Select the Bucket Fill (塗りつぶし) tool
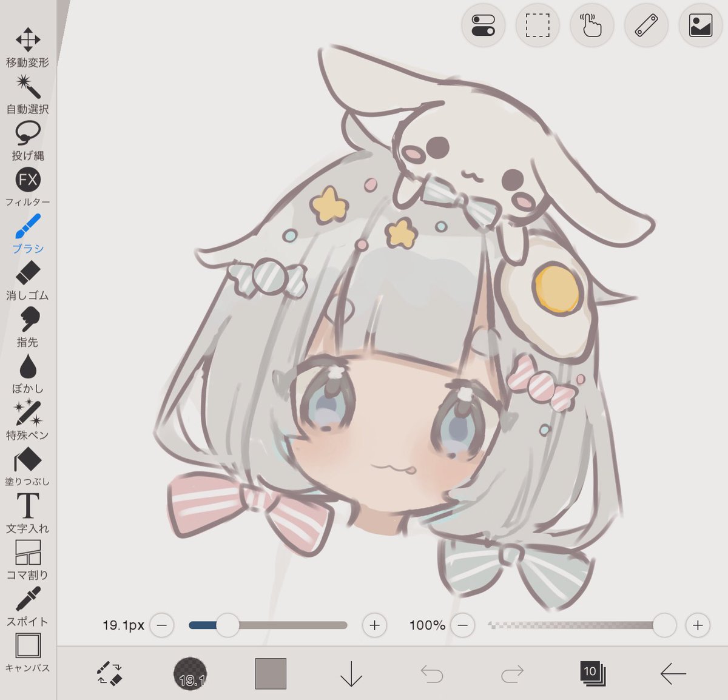This screenshot has height=700, width=728. (x=28, y=466)
